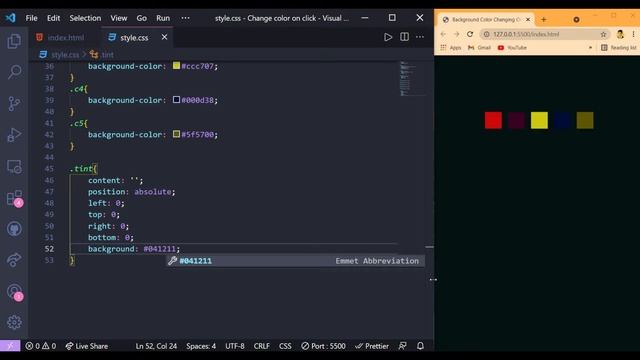Click the Chrome address bar URL
640x360 pixels.
click(x=526, y=34)
